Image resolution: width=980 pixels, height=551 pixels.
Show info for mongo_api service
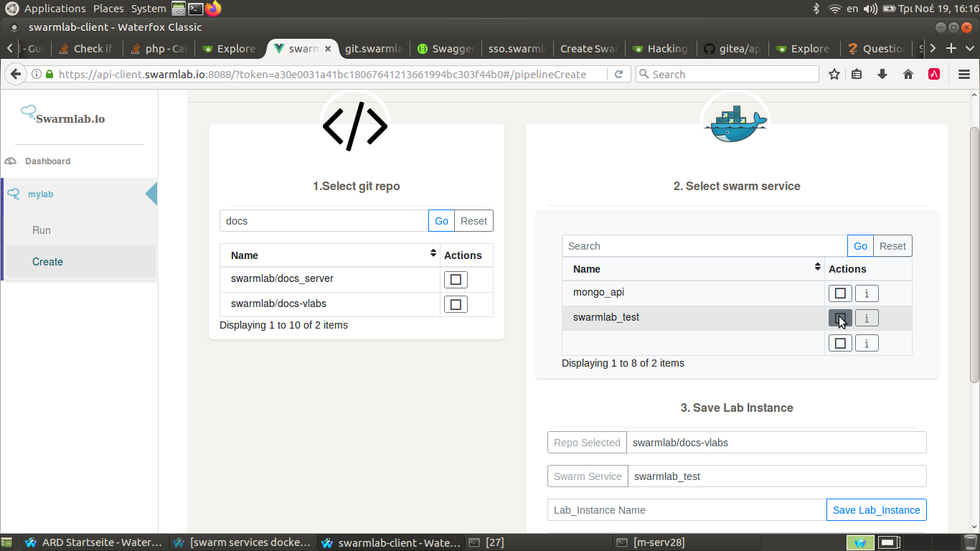click(867, 293)
